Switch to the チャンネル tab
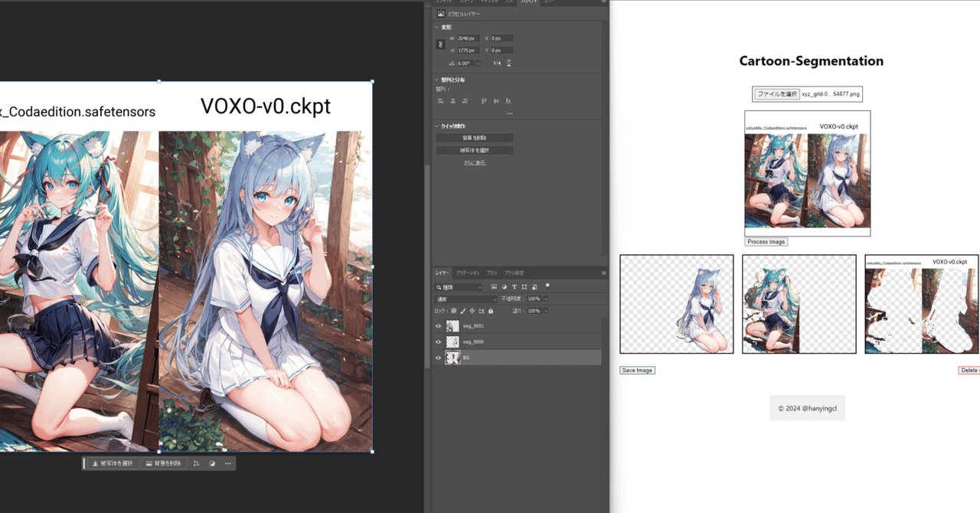980x513 pixels. click(x=490, y=2)
